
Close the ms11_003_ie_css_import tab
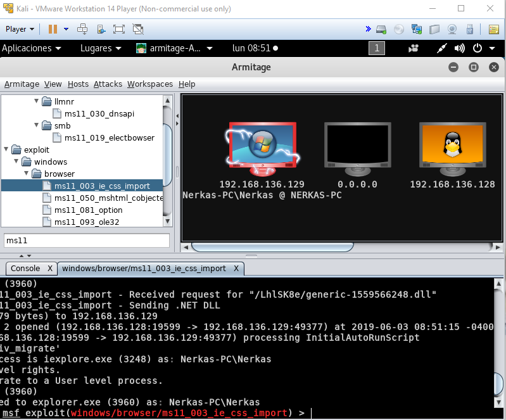(x=236, y=268)
